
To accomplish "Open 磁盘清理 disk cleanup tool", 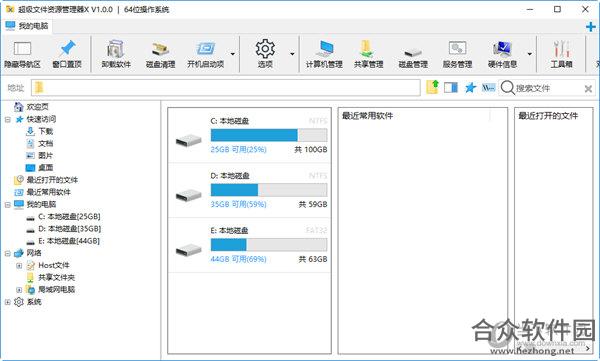I will click(161, 55).
